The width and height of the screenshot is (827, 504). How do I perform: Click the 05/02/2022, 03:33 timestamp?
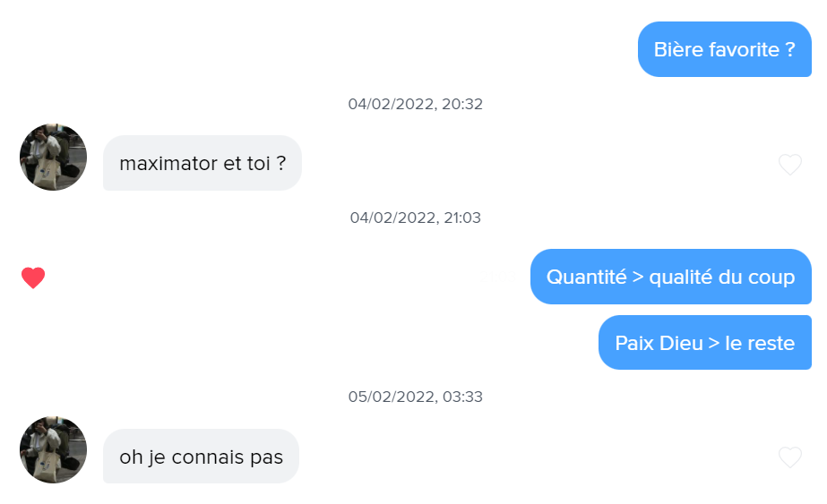point(415,397)
